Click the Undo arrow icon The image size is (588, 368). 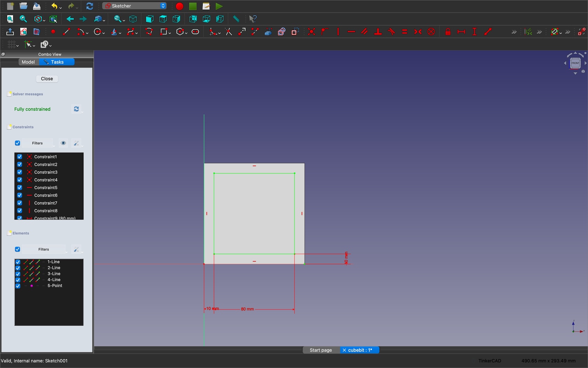point(54,6)
